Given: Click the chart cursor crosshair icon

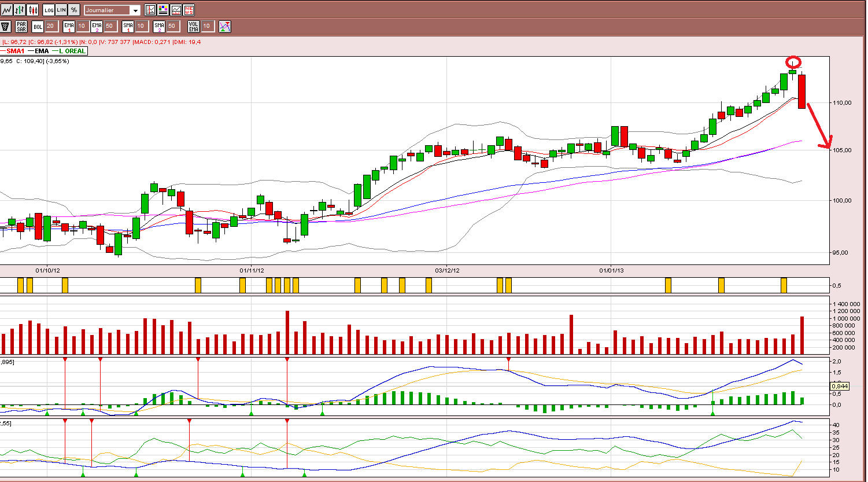Looking at the screenshot, I should 150,10.
